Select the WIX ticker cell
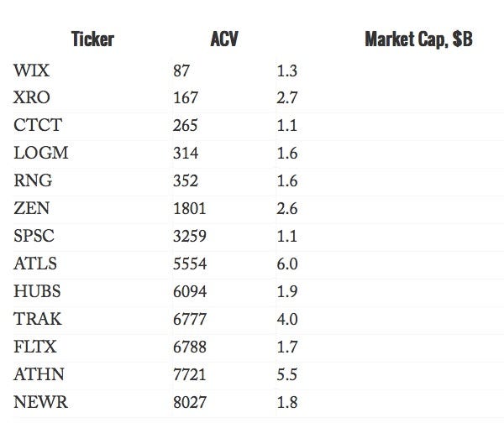The width and height of the screenshot is (504, 423). click(30, 71)
